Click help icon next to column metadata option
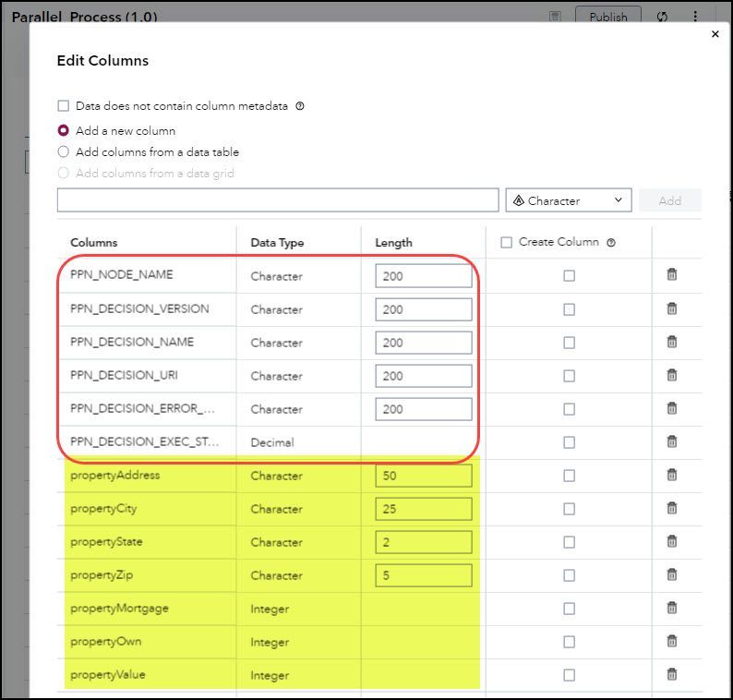This screenshot has width=733, height=700. point(300,106)
